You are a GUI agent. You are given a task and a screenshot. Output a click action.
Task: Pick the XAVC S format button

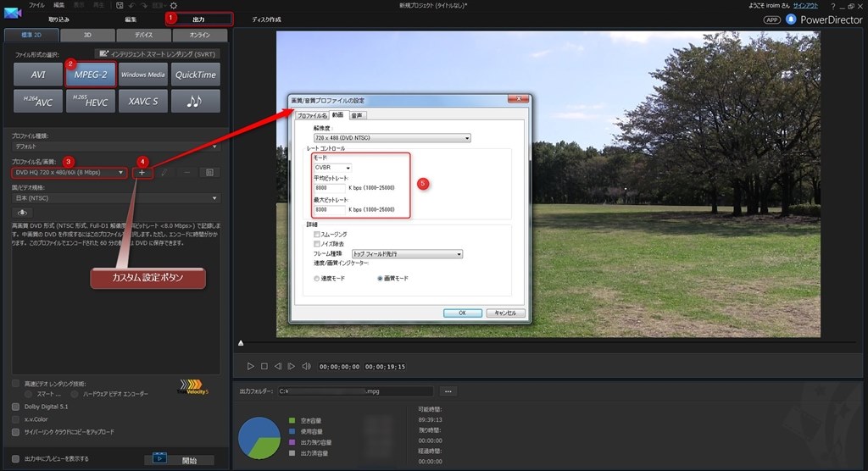[x=142, y=102]
